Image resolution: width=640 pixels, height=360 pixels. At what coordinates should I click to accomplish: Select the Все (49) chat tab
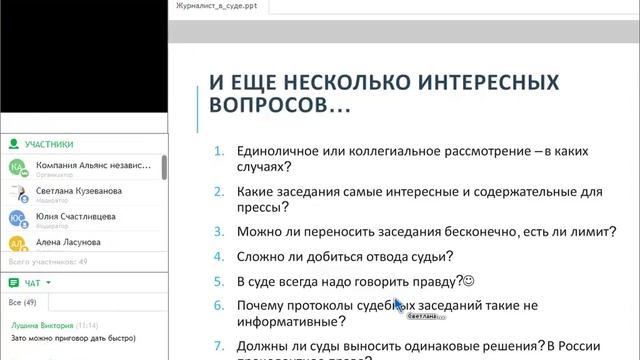tap(22, 302)
